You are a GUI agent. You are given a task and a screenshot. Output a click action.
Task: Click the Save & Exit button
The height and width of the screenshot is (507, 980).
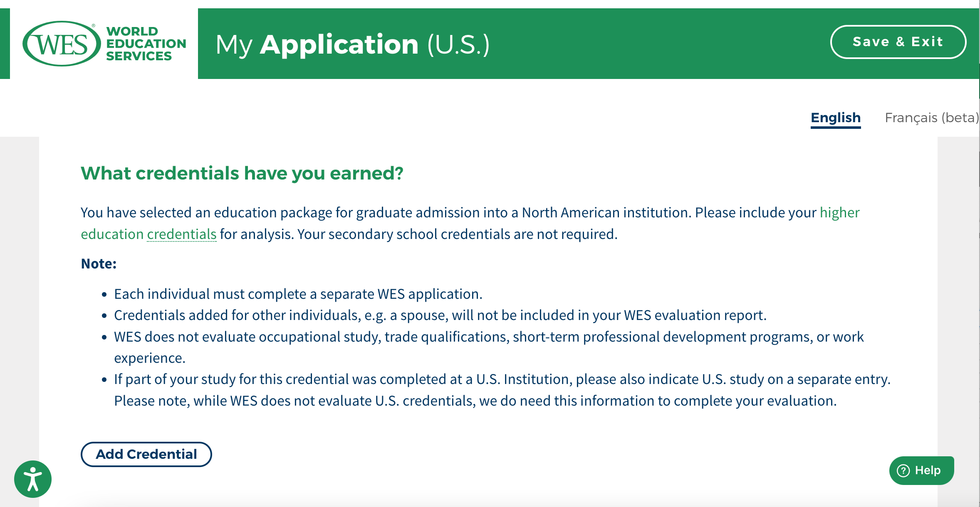coord(898,42)
